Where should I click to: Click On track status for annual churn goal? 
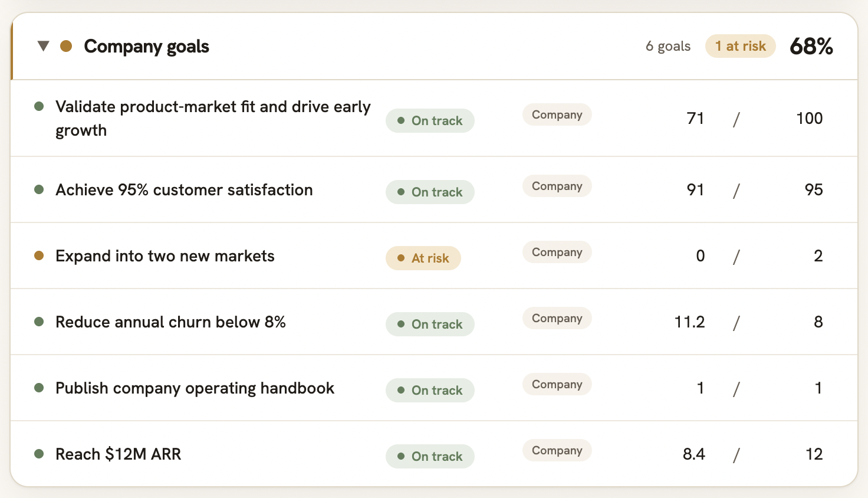pos(430,324)
